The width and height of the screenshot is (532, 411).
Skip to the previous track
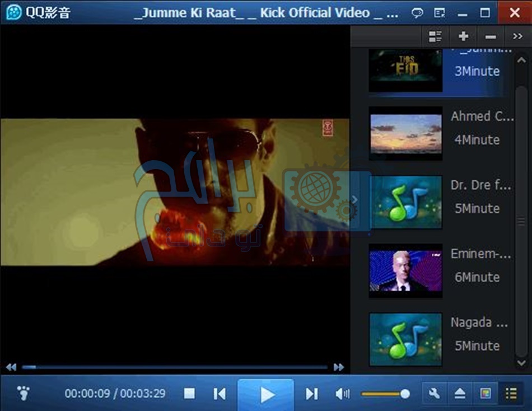(220, 394)
